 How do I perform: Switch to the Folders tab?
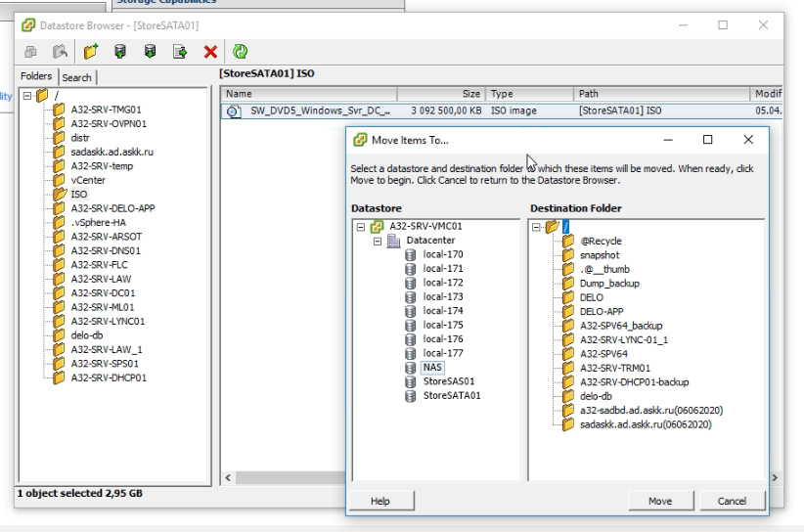point(36,76)
